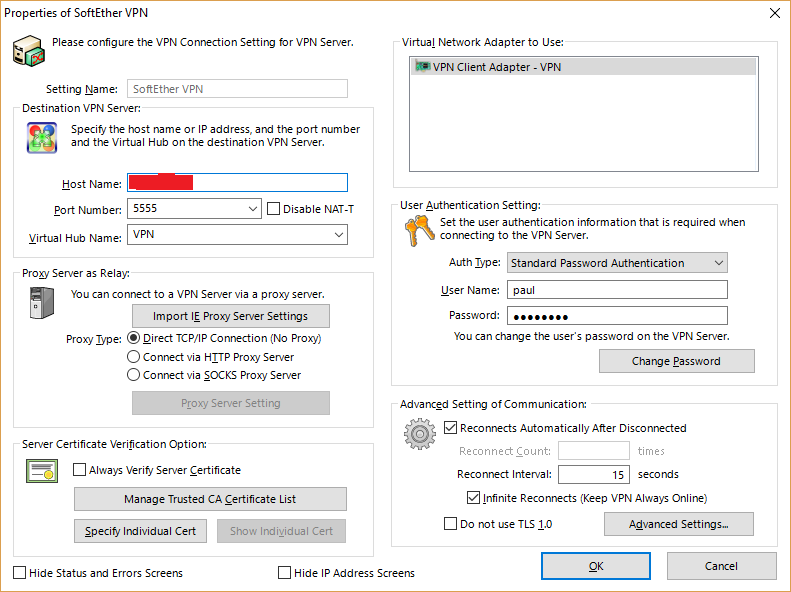The height and width of the screenshot is (592, 791).
Task: Click the network adapter card icon
Action: pyautogui.click(x=422, y=67)
